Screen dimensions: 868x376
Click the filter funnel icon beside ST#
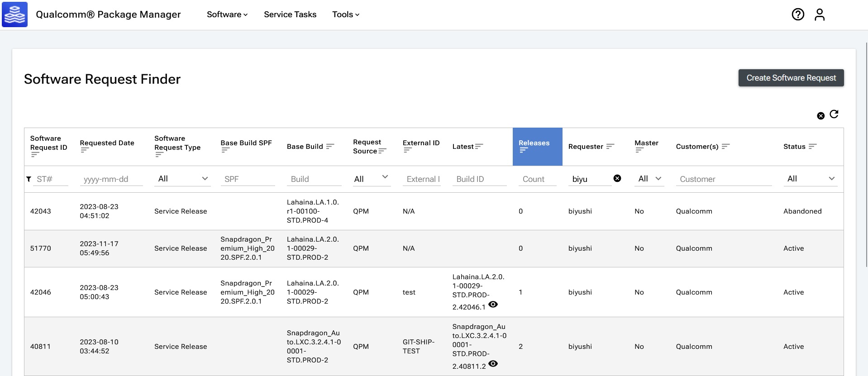[29, 179]
